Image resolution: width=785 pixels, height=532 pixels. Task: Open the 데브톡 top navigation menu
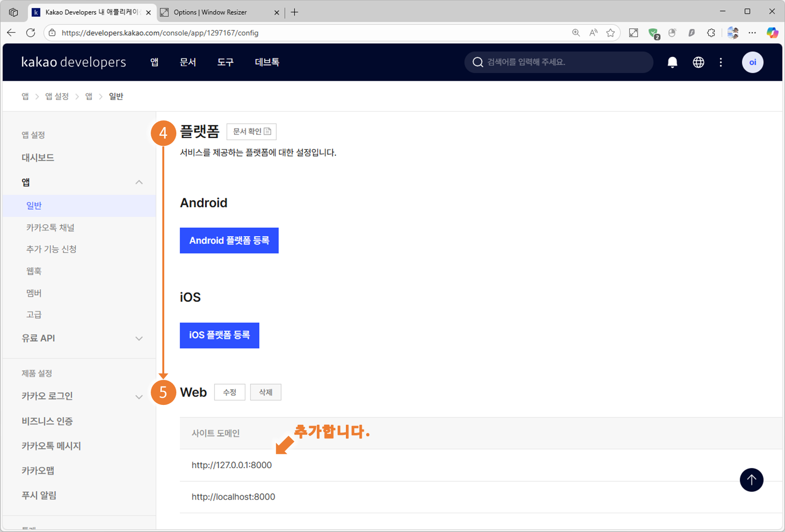click(x=267, y=62)
